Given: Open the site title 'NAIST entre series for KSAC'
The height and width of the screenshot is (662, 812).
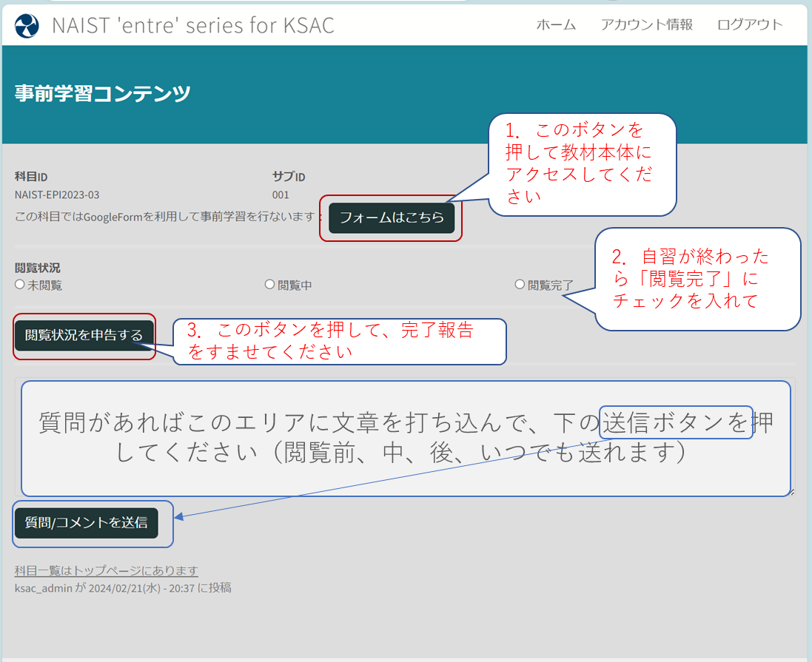Looking at the screenshot, I should (x=192, y=25).
